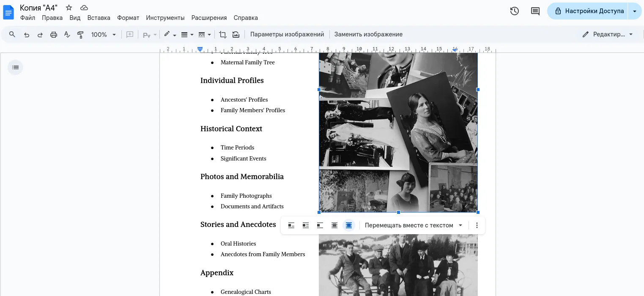Open version history via the clock icon
The image size is (644, 296).
click(x=514, y=11)
